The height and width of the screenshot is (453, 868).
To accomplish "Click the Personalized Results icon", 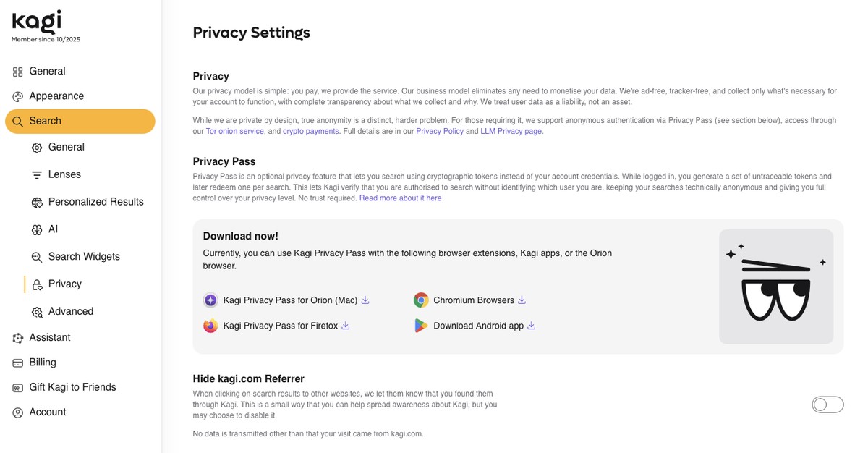I will point(36,201).
